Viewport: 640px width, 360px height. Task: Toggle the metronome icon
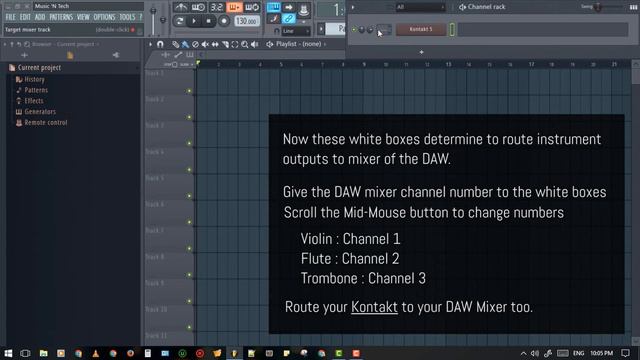[180, 7]
